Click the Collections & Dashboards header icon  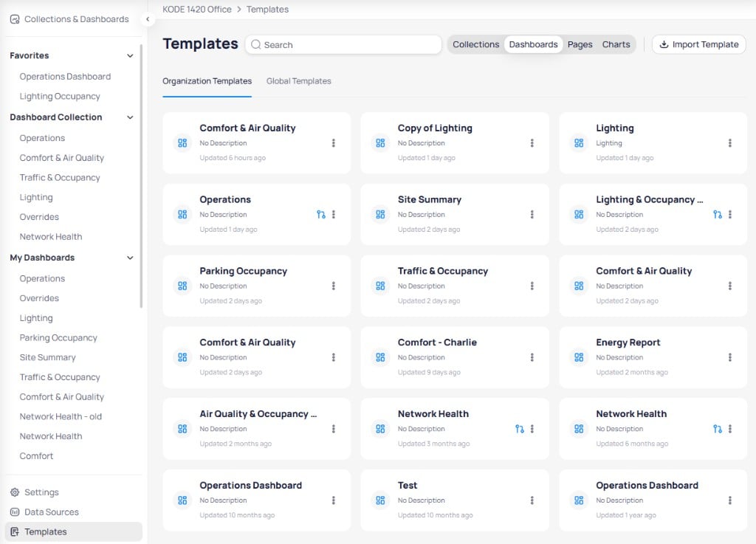click(x=15, y=19)
